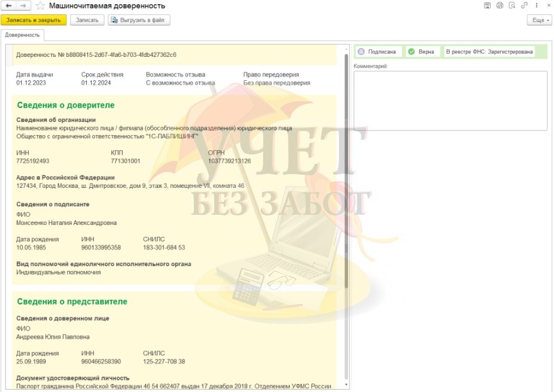
Task: Click 'В реестре ФНС: Зарегистрирована' status
Action: pos(489,52)
